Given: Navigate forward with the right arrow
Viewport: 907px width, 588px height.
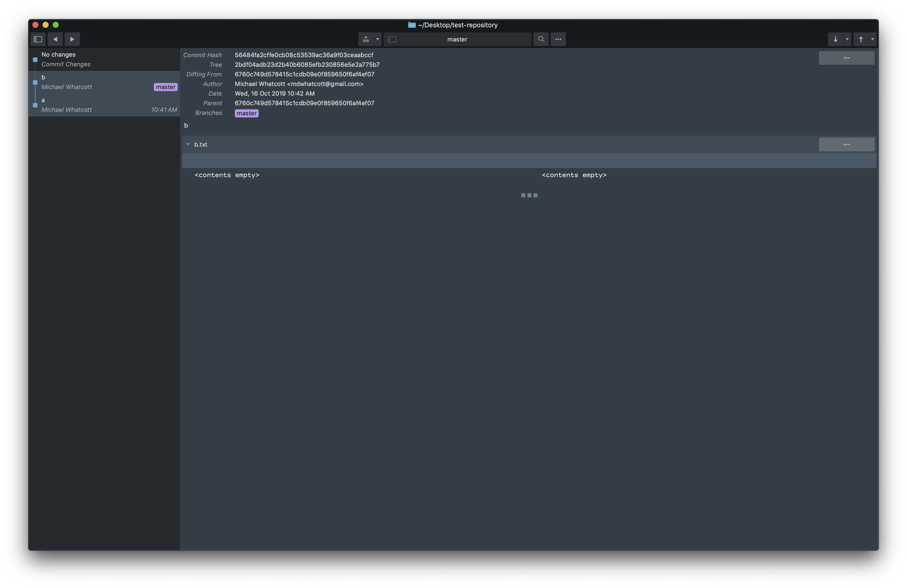Looking at the screenshot, I should (x=72, y=39).
